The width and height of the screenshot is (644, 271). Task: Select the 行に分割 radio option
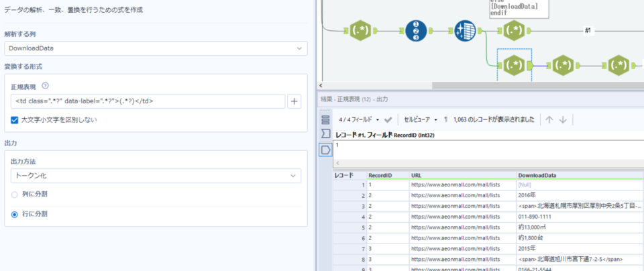coord(14,215)
